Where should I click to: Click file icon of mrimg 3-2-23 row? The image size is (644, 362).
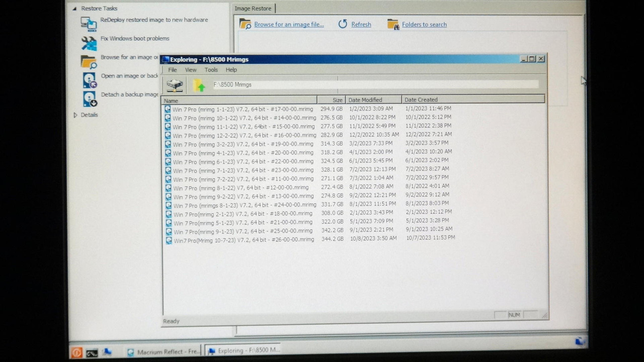(x=168, y=144)
